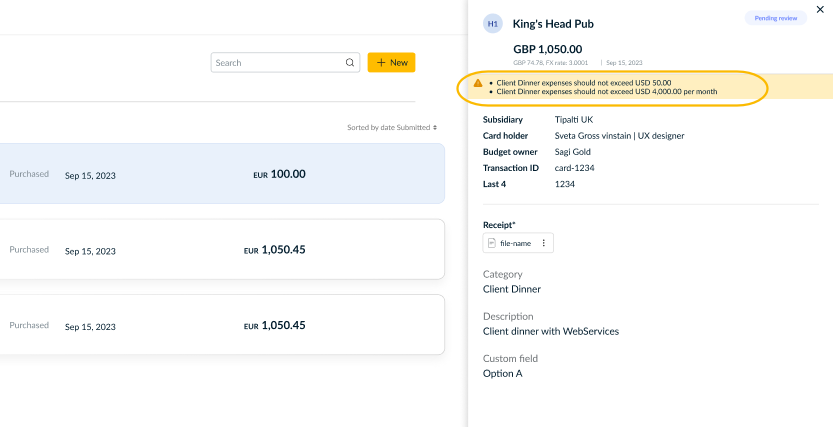The image size is (833, 427).
Task: Toggle the sort direction arrows by date Submitted
Action: 435,127
